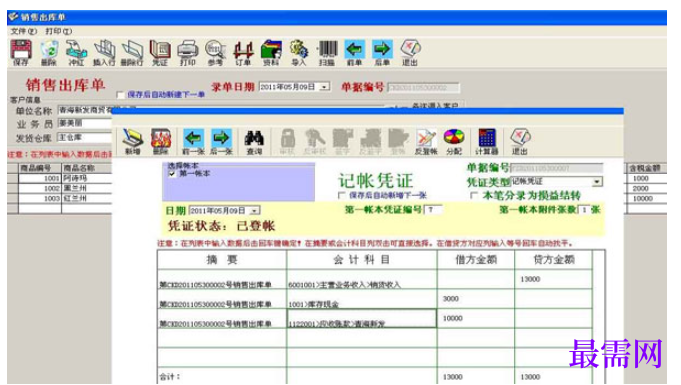This screenshot has height=385, width=681.
Task: Click tax amount 2000 in sales list
Action: 647,188
